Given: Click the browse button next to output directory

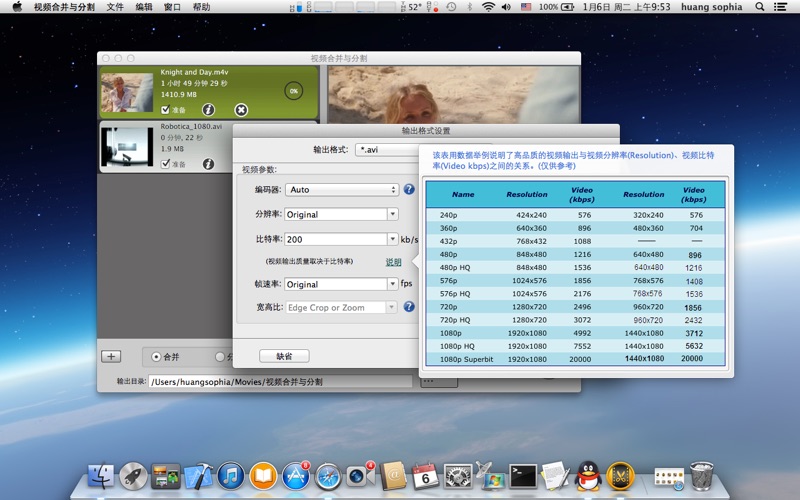Looking at the screenshot, I should pos(439,382).
